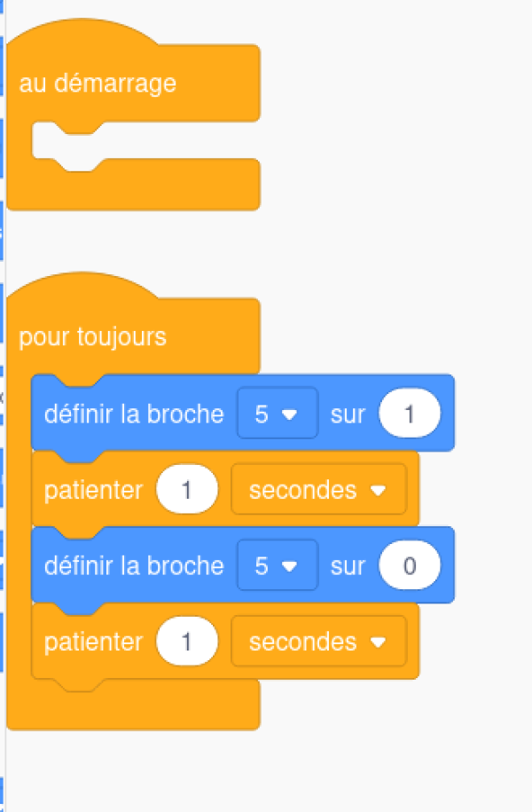532x812 pixels.
Task: Edit duration field of first "patienter" block
Action: tap(187, 490)
